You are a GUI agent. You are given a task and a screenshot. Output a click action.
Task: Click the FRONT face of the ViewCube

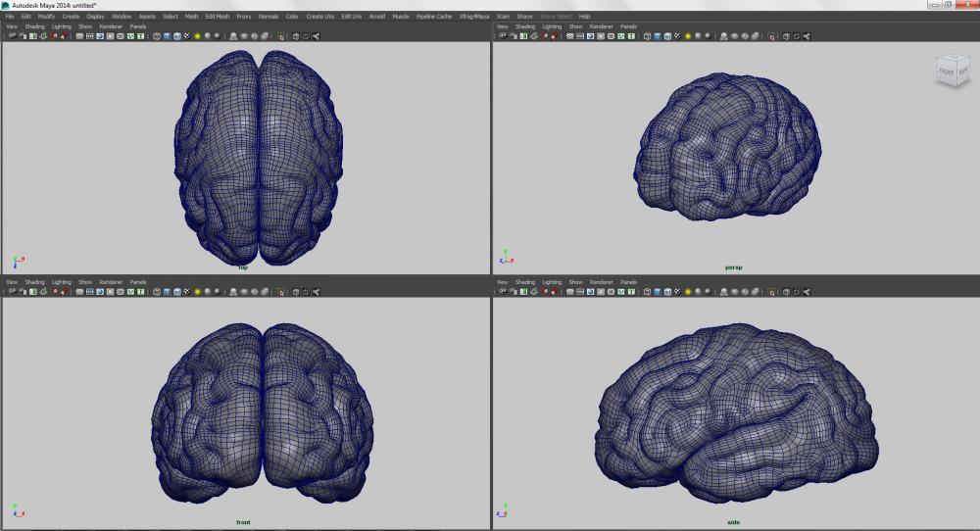pyautogui.click(x=947, y=72)
